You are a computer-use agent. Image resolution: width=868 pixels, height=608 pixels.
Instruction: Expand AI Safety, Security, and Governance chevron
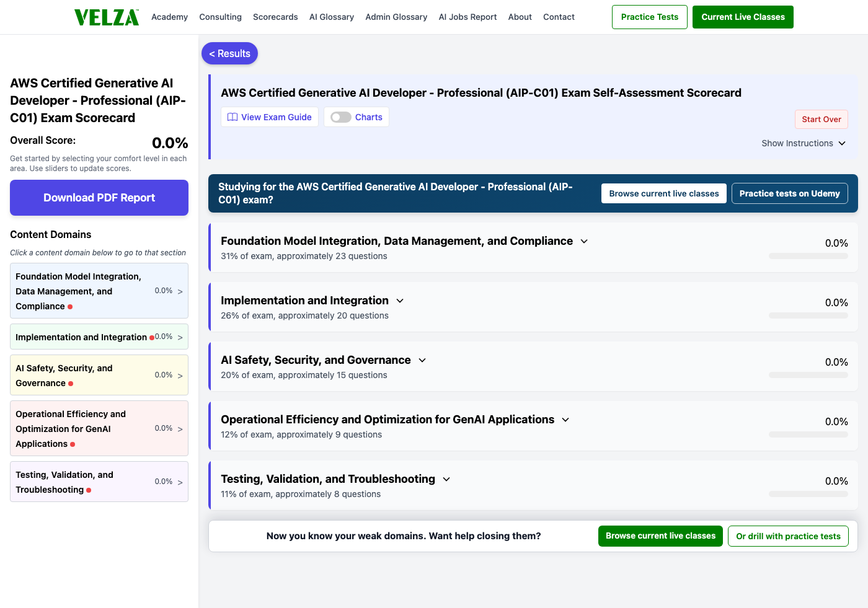[x=422, y=360]
